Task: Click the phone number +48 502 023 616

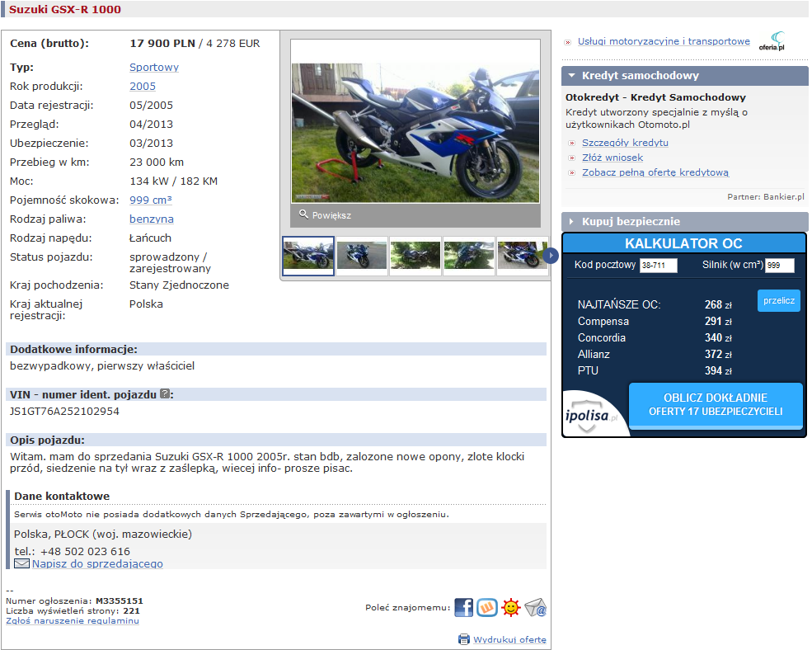Action: (86, 552)
